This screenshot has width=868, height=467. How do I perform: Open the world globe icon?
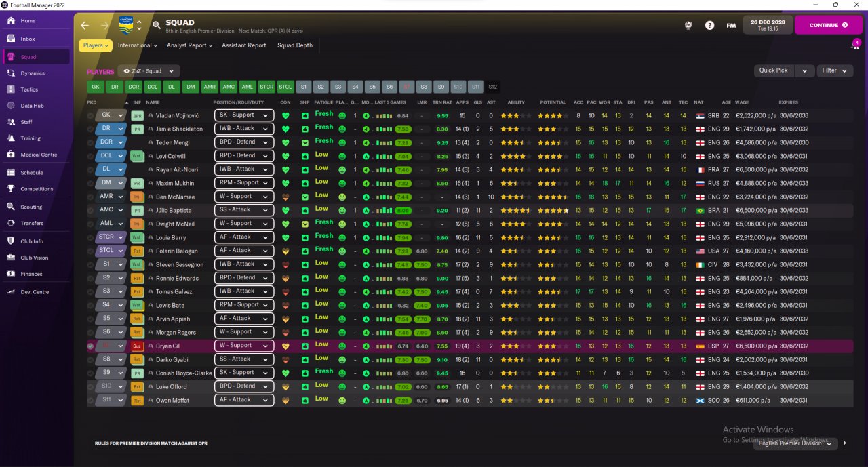coord(688,25)
